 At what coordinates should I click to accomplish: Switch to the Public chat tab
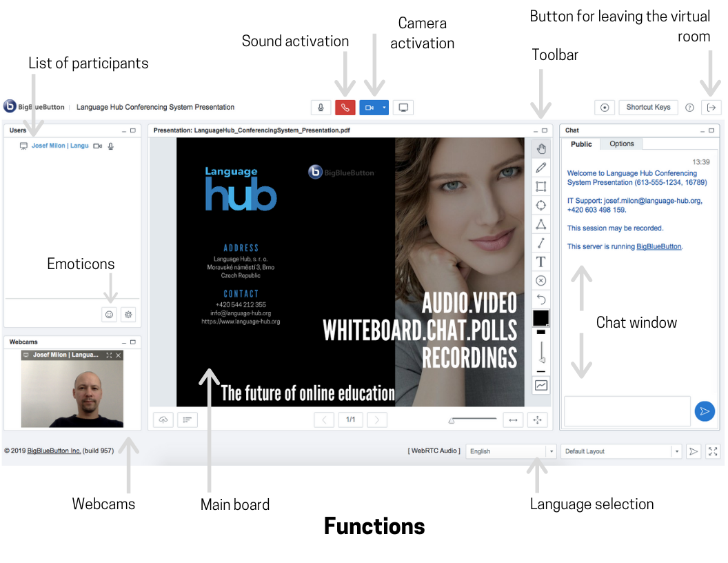pyautogui.click(x=581, y=144)
